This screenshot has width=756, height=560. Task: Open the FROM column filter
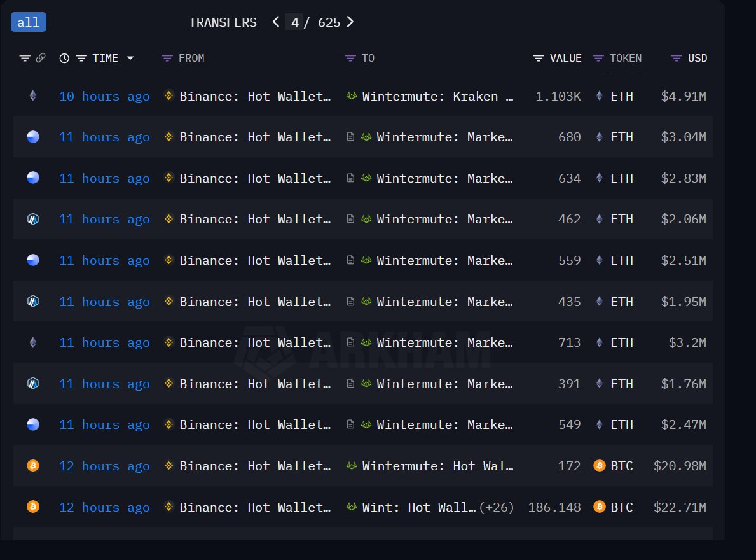(x=167, y=59)
